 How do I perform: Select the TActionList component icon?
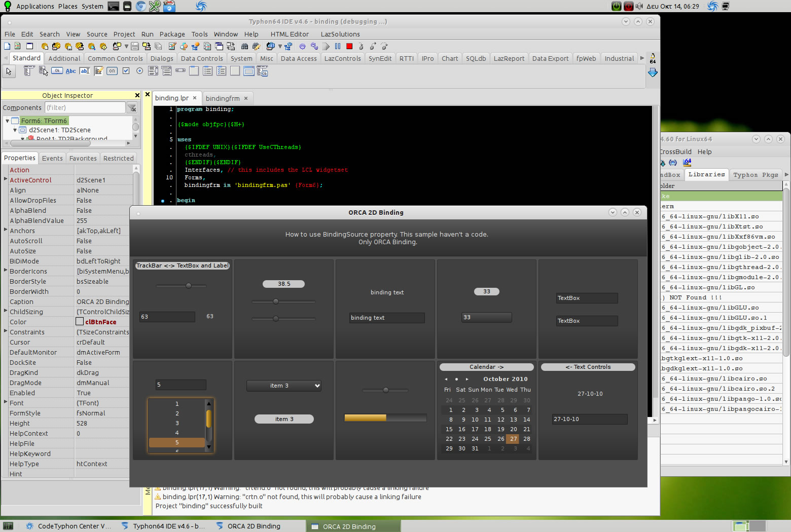[x=262, y=71]
